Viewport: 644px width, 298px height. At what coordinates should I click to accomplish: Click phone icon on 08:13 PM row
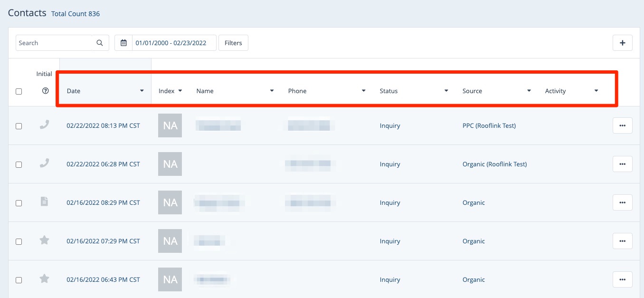tap(44, 125)
